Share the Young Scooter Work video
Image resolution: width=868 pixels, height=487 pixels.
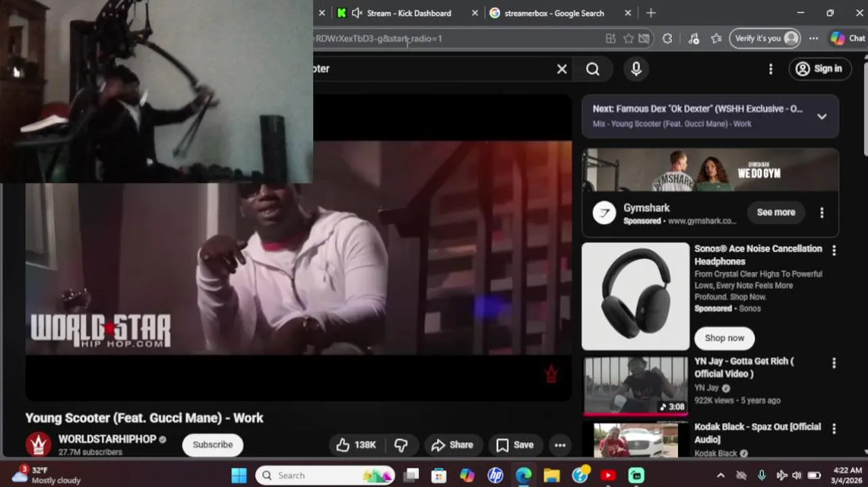[452, 444]
